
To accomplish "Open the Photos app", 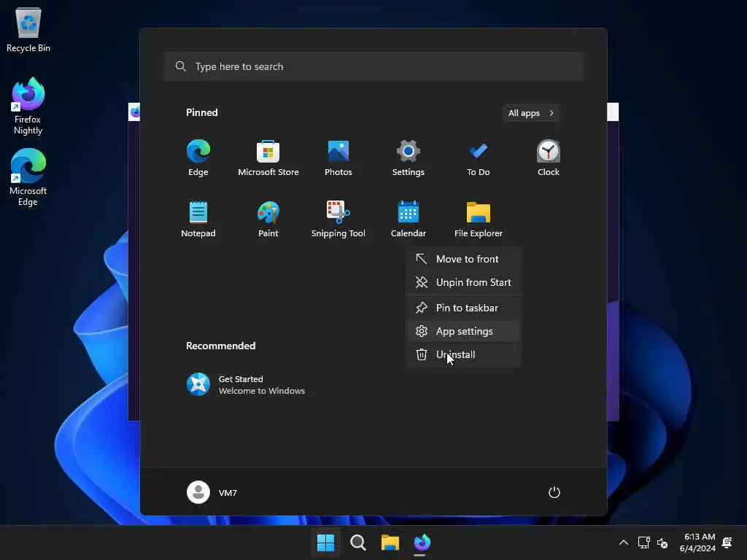I will [338, 158].
